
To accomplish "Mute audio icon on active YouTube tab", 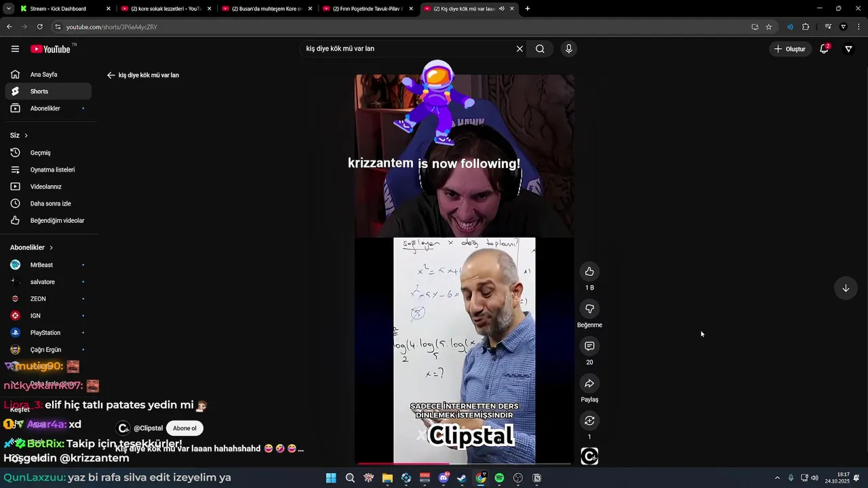I will (x=502, y=9).
